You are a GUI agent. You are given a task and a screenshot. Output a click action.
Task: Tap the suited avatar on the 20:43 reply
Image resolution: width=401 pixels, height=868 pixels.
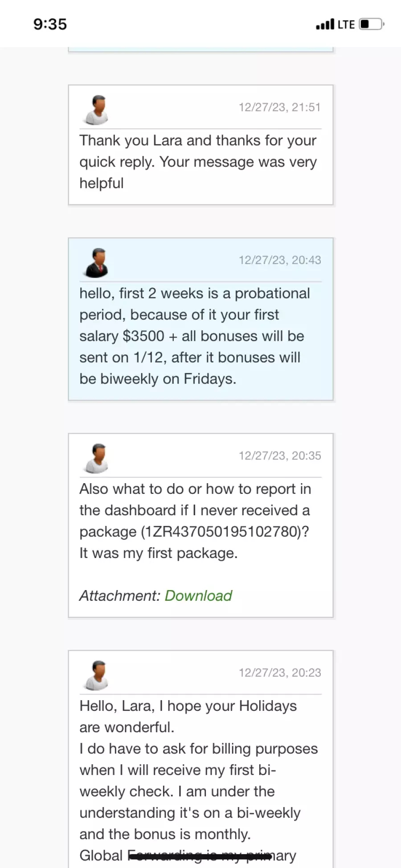(96, 263)
